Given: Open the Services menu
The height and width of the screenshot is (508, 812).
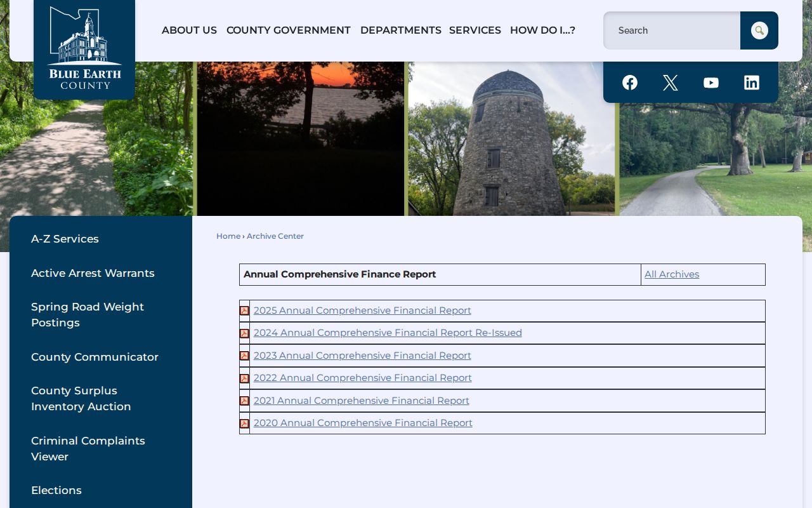Looking at the screenshot, I should (x=475, y=30).
